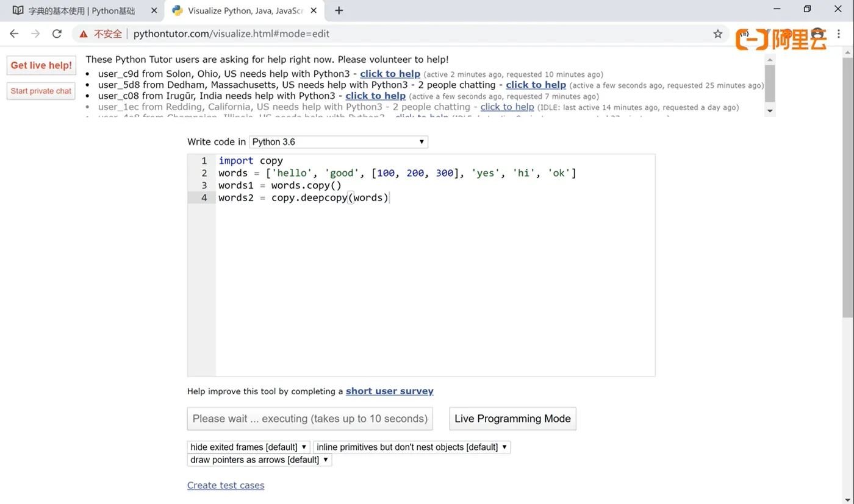The width and height of the screenshot is (854, 504).
Task: Click code line 3 'words1 = words.copy()'
Action: (x=280, y=185)
